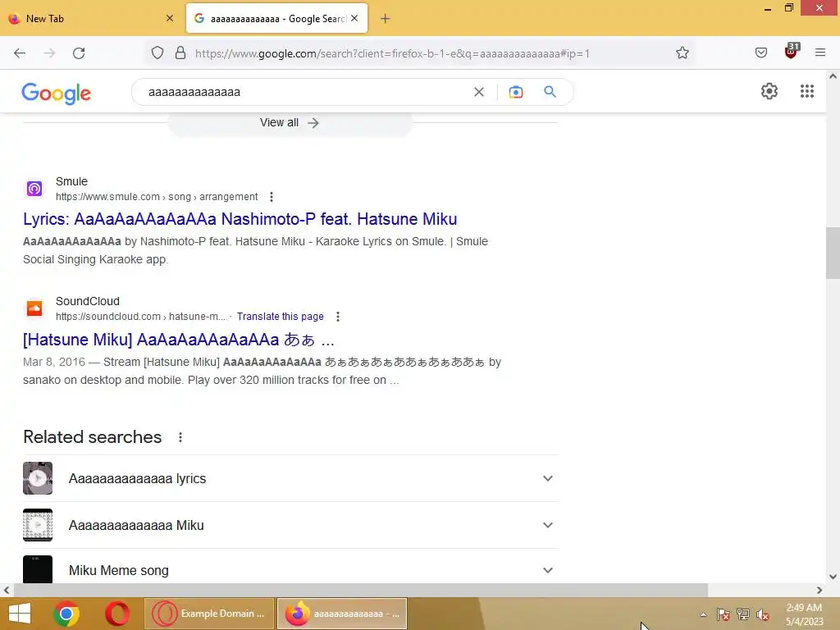Switch to Example Domain taskbar window
The image size is (840, 630).
point(209,614)
